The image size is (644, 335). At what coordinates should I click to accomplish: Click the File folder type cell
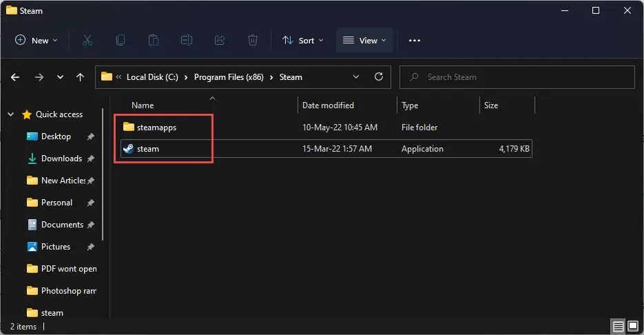(x=419, y=128)
